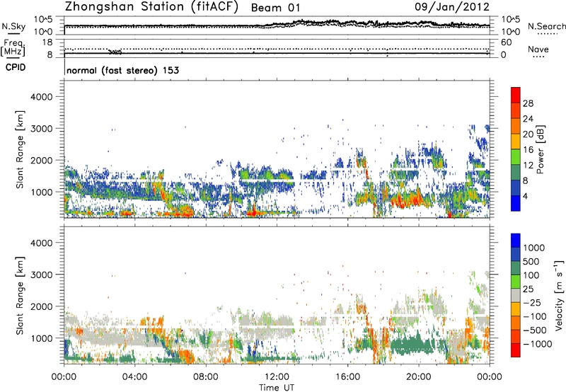Click the Velocity colorbar value '100'
The image size is (566, 392).
[x=531, y=275]
